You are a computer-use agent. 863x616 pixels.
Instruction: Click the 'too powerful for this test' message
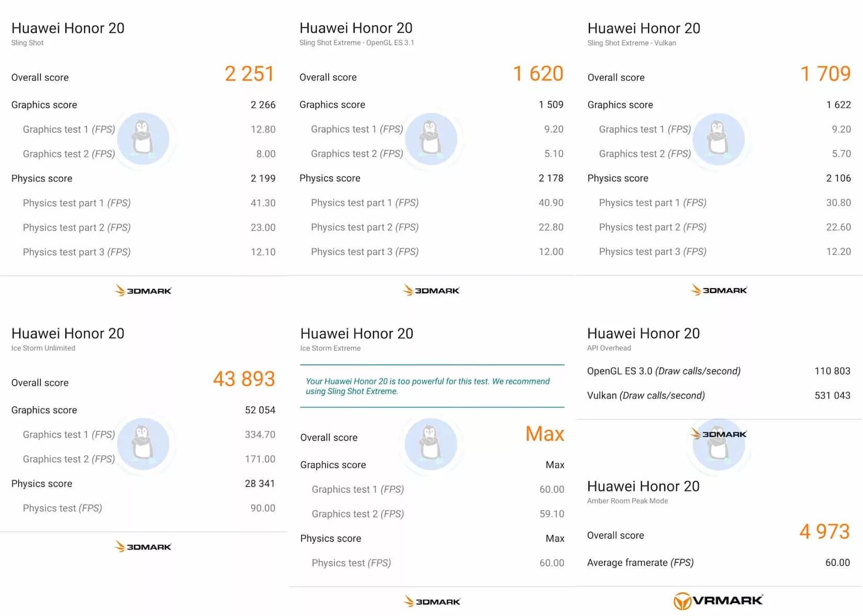pyautogui.click(x=427, y=386)
